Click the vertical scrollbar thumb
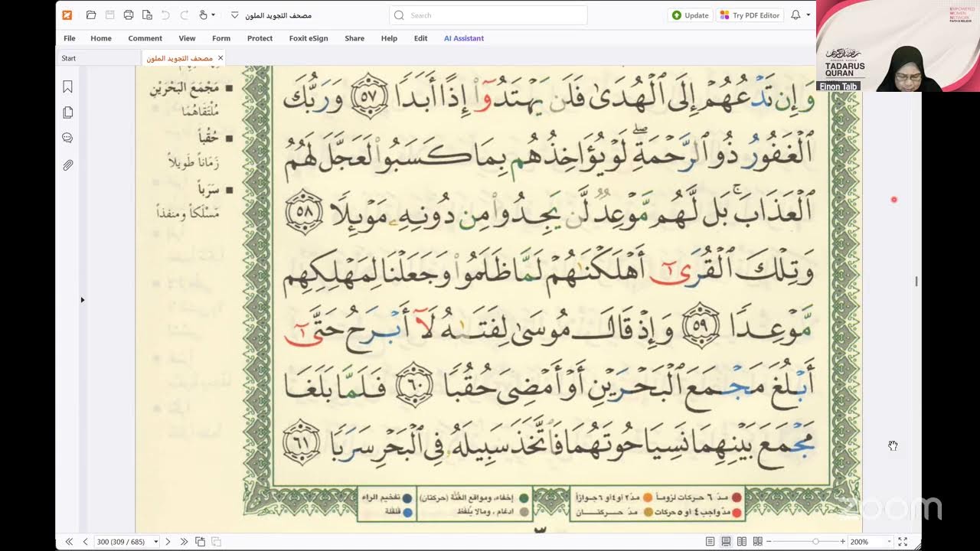The image size is (980, 551). coord(916,282)
